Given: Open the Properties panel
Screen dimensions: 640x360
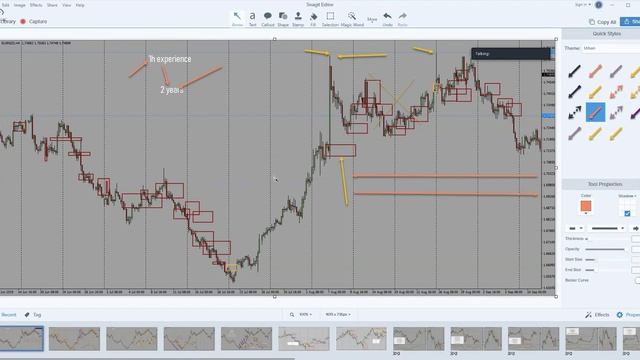Looking at the screenshot, I should (628, 315).
